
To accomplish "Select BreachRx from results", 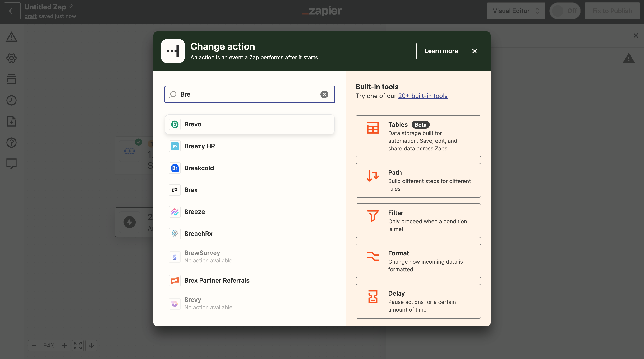I will [x=250, y=234].
